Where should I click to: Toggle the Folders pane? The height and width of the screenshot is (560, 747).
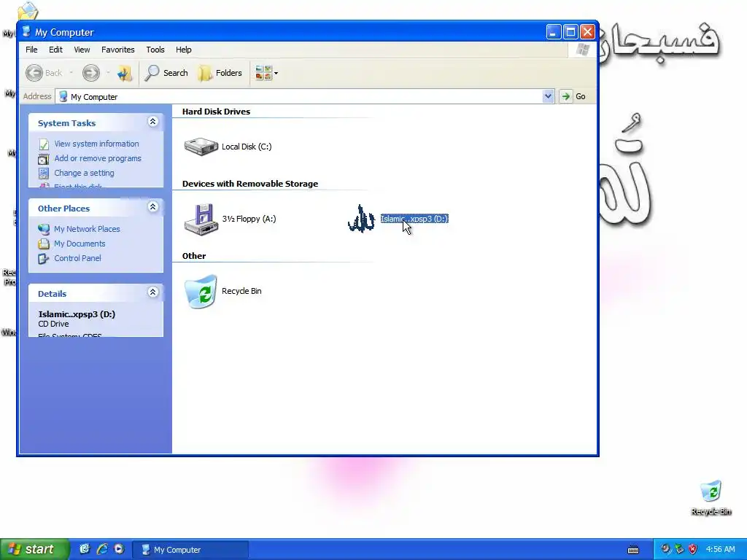tap(220, 73)
